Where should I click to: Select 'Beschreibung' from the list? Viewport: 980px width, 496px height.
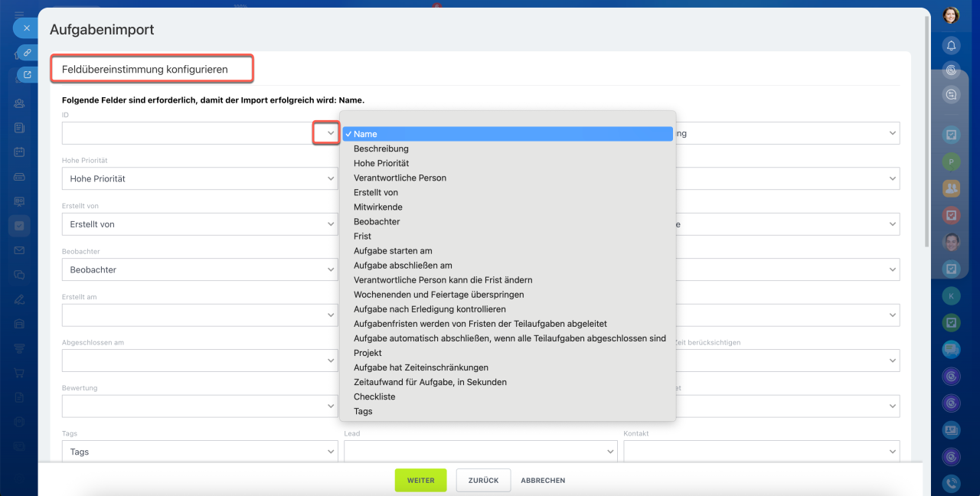click(x=381, y=148)
